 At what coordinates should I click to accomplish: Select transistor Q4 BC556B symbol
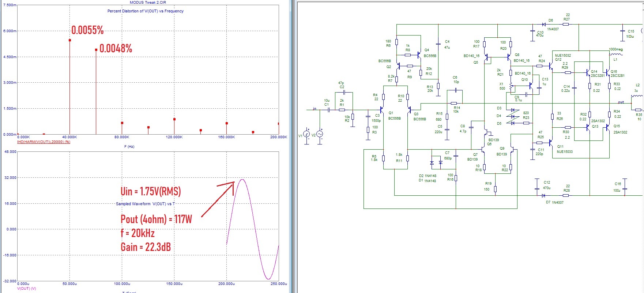click(x=419, y=55)
